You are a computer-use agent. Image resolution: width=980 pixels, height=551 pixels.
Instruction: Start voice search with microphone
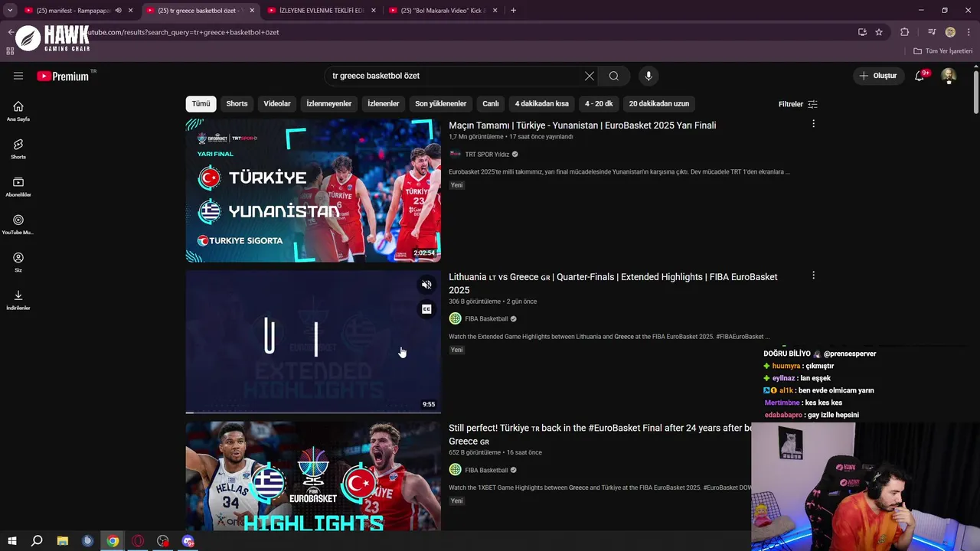[x=648, y=76]
